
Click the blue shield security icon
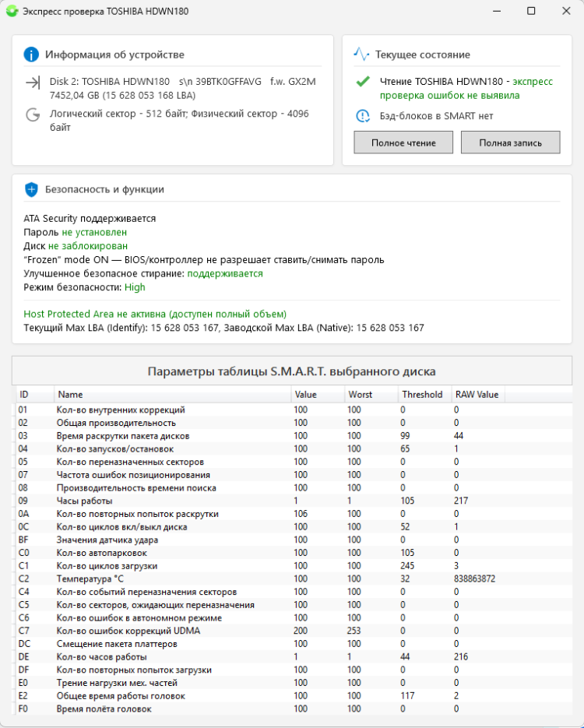point(31,189)
